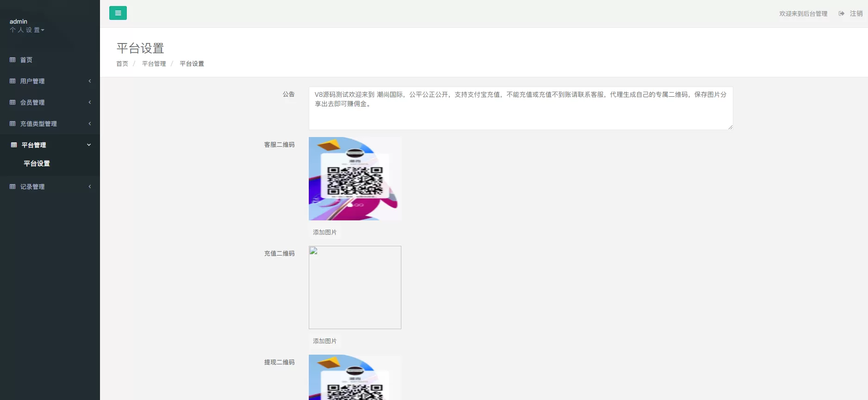Click 平台管理 in breadcrumb
This screenshot has width=868, height=400.
click(154, 64)
